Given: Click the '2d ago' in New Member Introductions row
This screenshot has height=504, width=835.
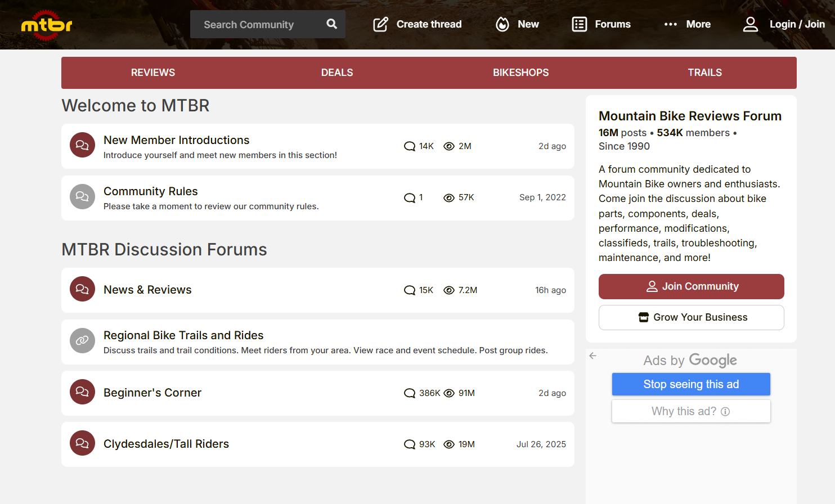Looking at the screenshot, I should [x=552, y=146].
